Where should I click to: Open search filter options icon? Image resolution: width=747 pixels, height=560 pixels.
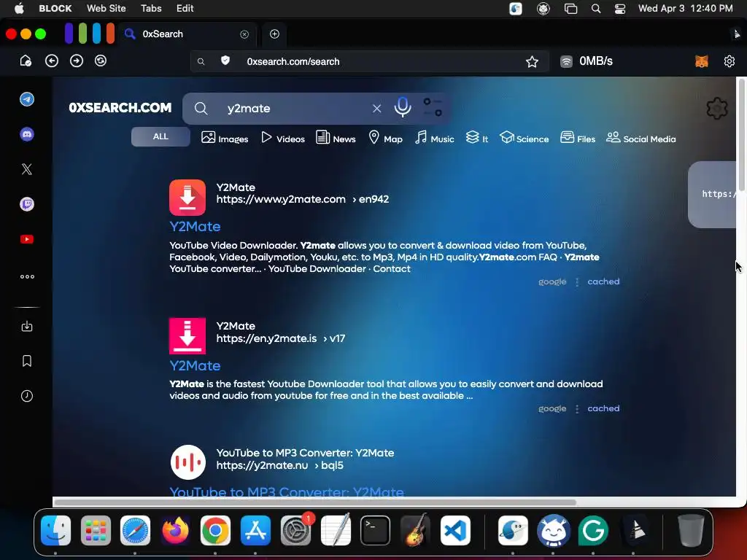pyautogui.click(x=433, y=108)
